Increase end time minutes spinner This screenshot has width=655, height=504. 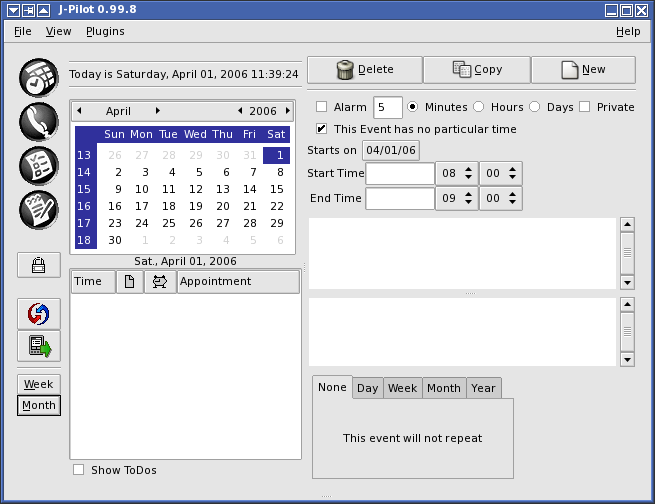coord(513,195)
